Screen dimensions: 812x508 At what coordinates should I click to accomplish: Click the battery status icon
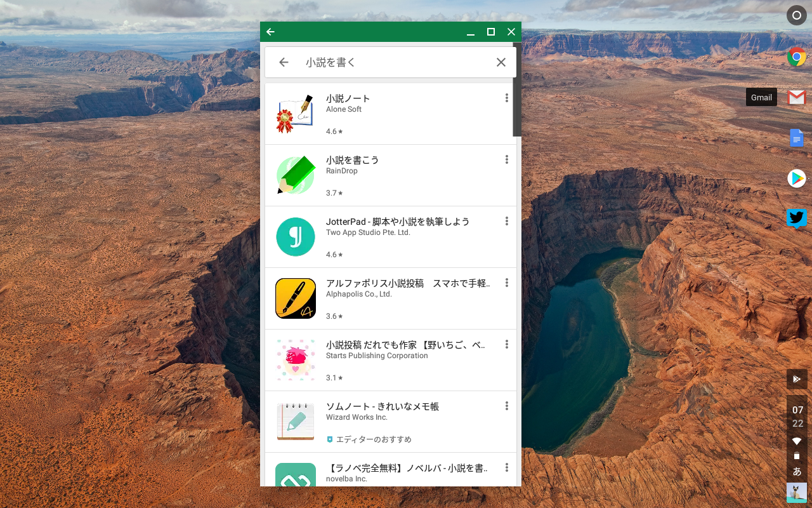(797, 456)
